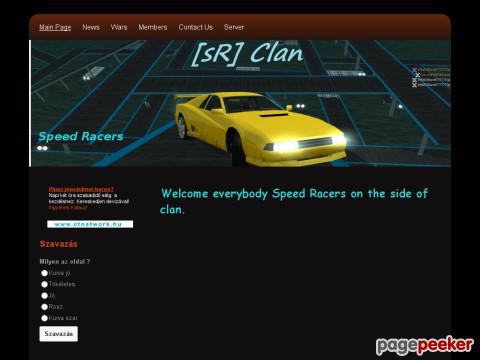Click the Speed Racers banner text
480x360 pixels.
tap(81, 136)
